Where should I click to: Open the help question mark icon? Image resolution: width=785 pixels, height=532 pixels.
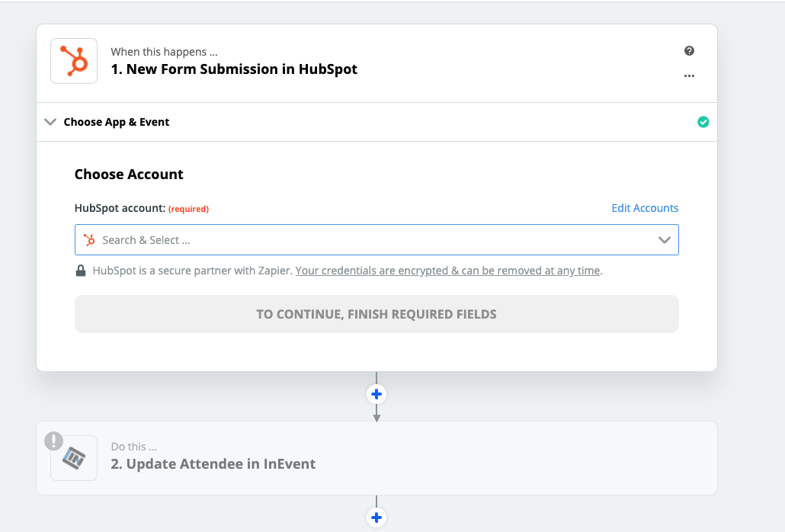pos(689,50)
